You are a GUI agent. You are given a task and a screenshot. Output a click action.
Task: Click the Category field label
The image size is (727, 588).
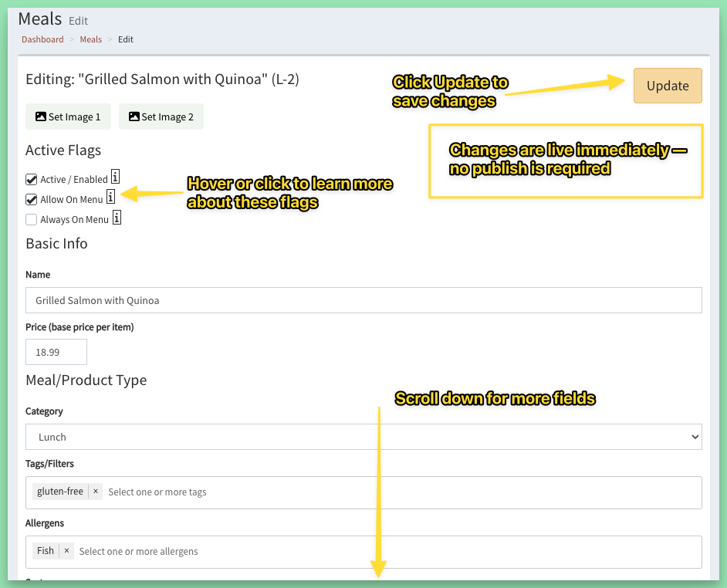pyautogui.click(x=44, y=411)
